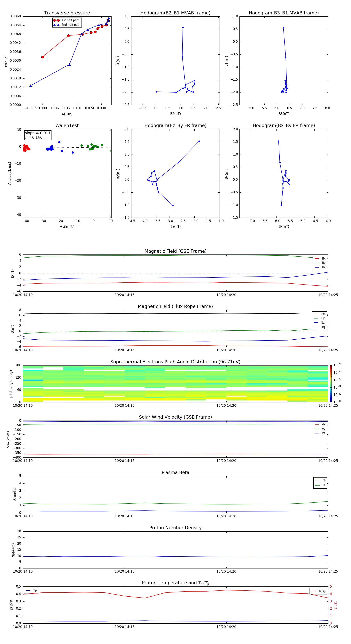Select the |B| legend entry

click(320, 327)
